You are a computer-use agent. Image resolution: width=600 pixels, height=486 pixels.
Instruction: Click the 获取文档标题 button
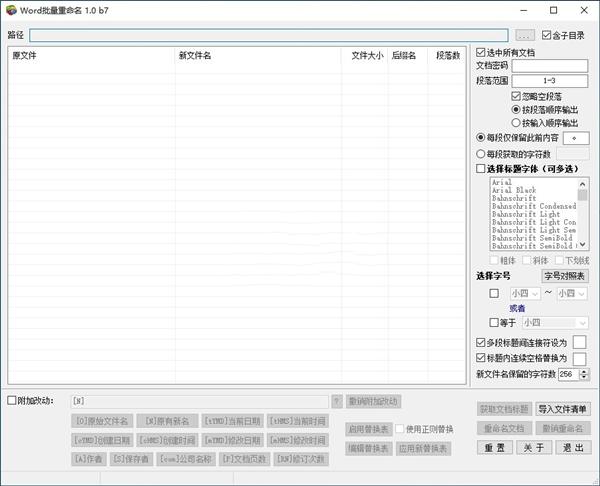point(504,409)
